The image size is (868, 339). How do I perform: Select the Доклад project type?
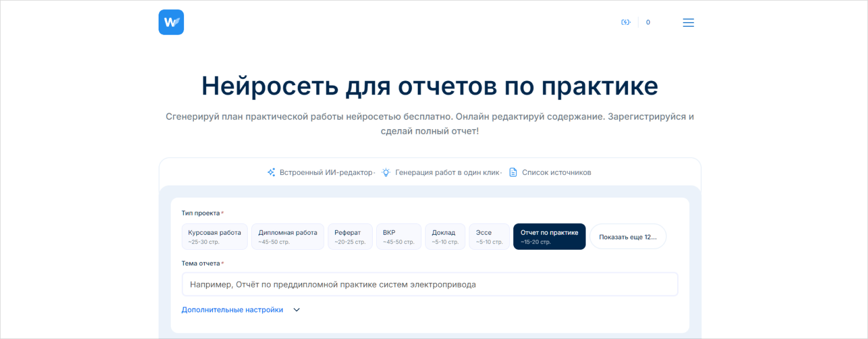[445, 236]
